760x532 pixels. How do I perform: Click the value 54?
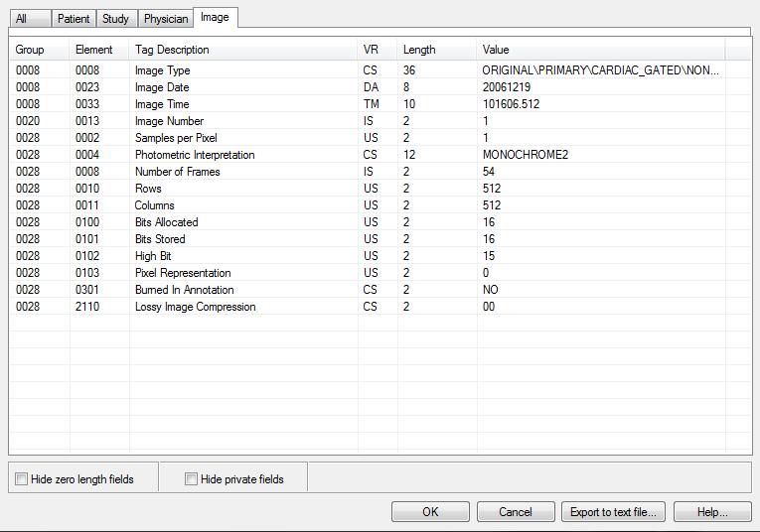coord(489,172)
